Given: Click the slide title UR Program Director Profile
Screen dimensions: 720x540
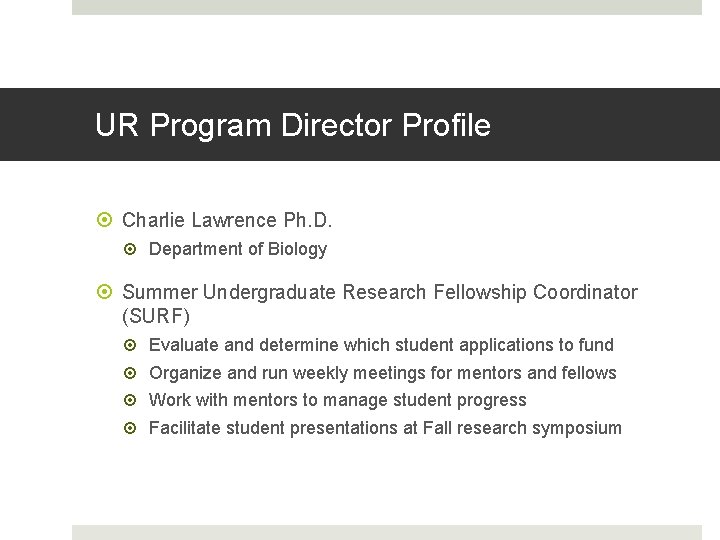Looking at the screenshot, I should (x=292, y=126).
